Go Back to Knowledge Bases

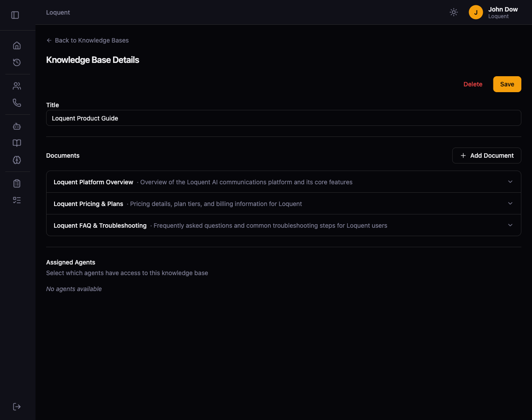pyautogui.click(x=87, y=40)
